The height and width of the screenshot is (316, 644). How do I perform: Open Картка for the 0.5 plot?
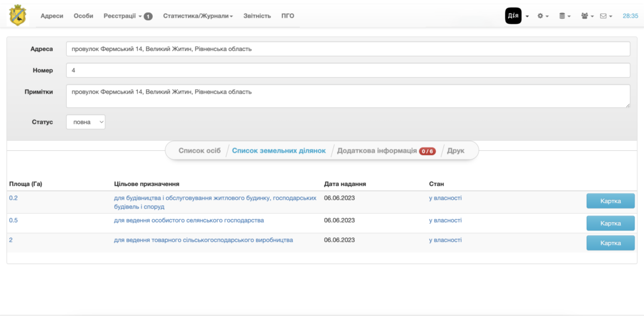point(610,223)
